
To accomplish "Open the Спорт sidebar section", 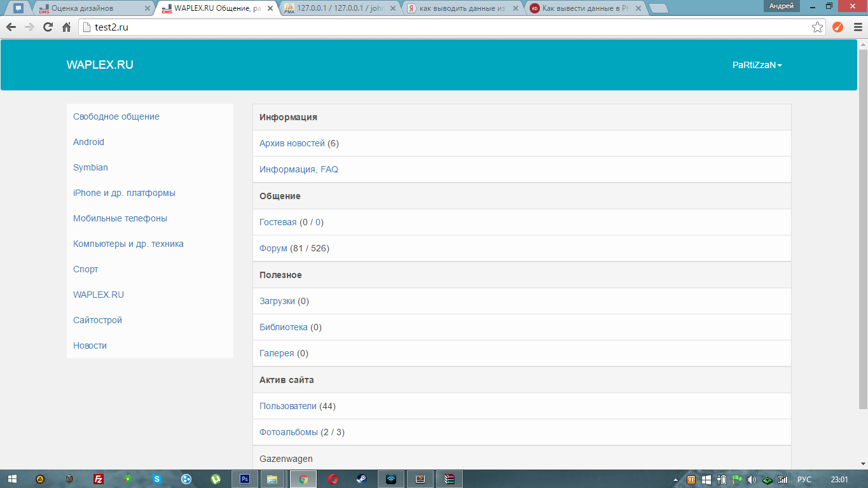I will 86,269.
